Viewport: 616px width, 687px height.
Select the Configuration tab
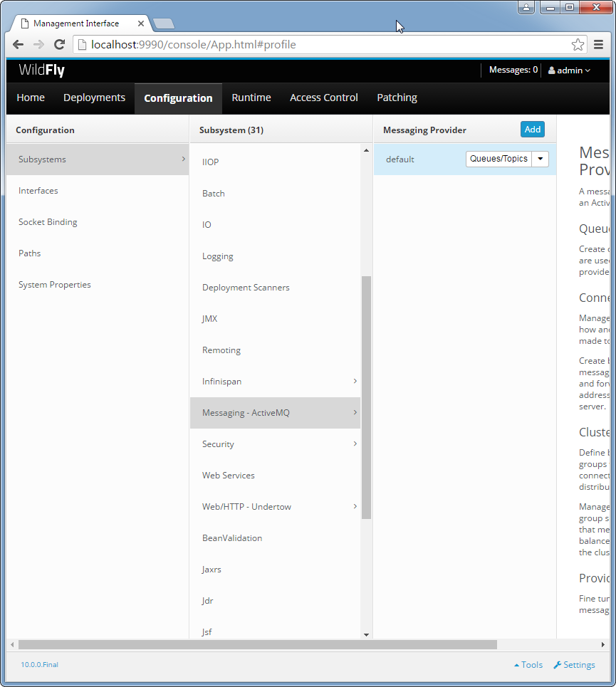[x=178, y=98]
